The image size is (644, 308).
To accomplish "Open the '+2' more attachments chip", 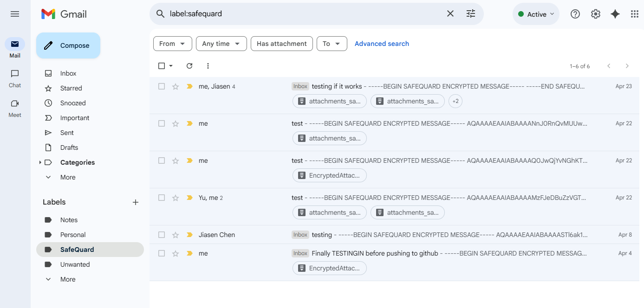I will click(455, 101).
